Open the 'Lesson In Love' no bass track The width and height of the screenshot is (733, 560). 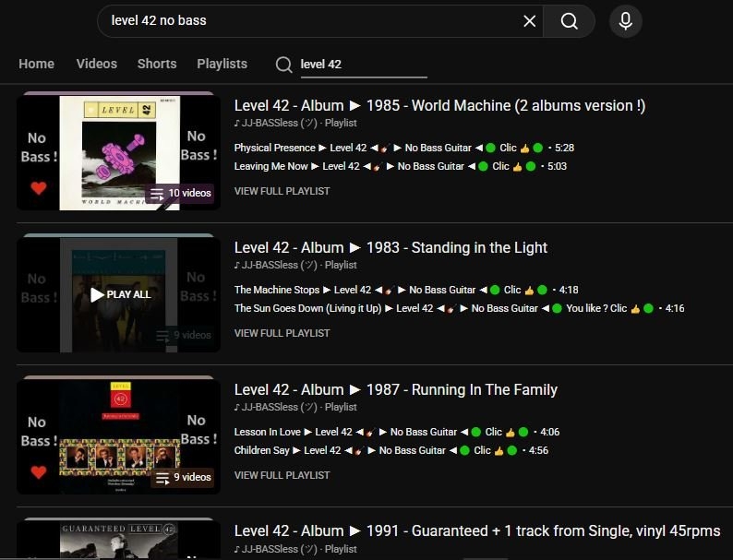tap(396, 432)
